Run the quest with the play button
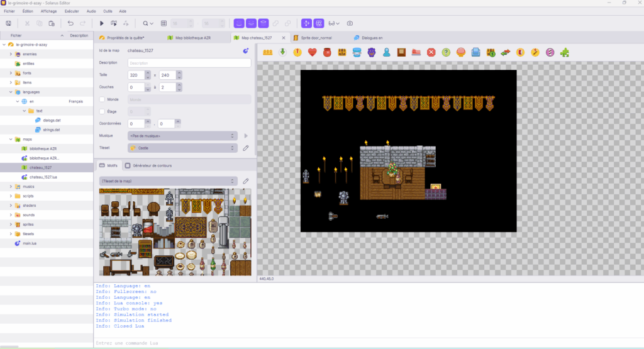 click(102, 23)
